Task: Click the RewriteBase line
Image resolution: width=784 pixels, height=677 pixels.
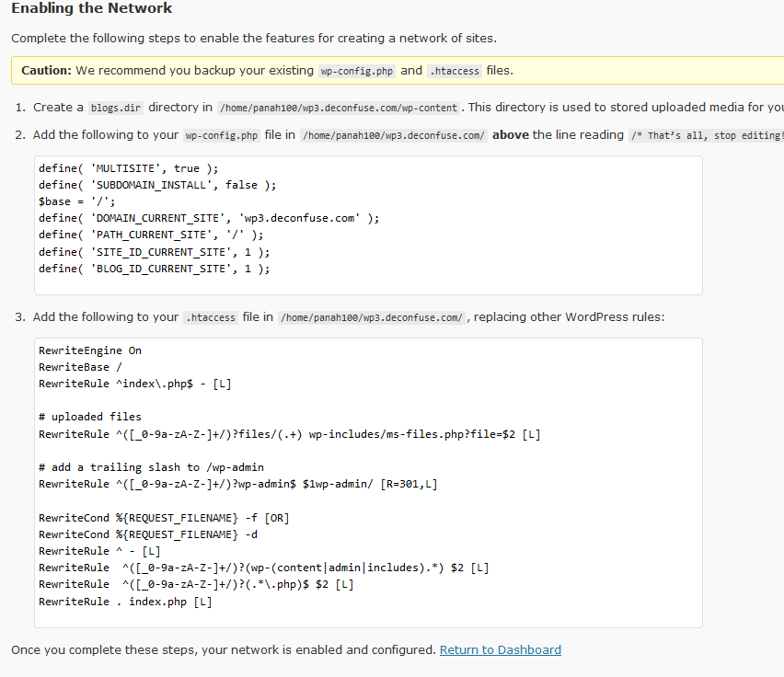Action: [80, 367]
